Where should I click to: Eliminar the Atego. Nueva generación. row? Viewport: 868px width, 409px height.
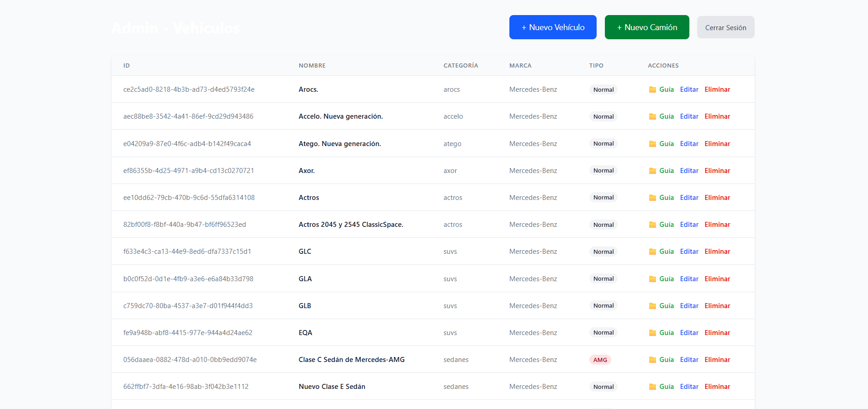pyautogui.click(x=717, y=144)
